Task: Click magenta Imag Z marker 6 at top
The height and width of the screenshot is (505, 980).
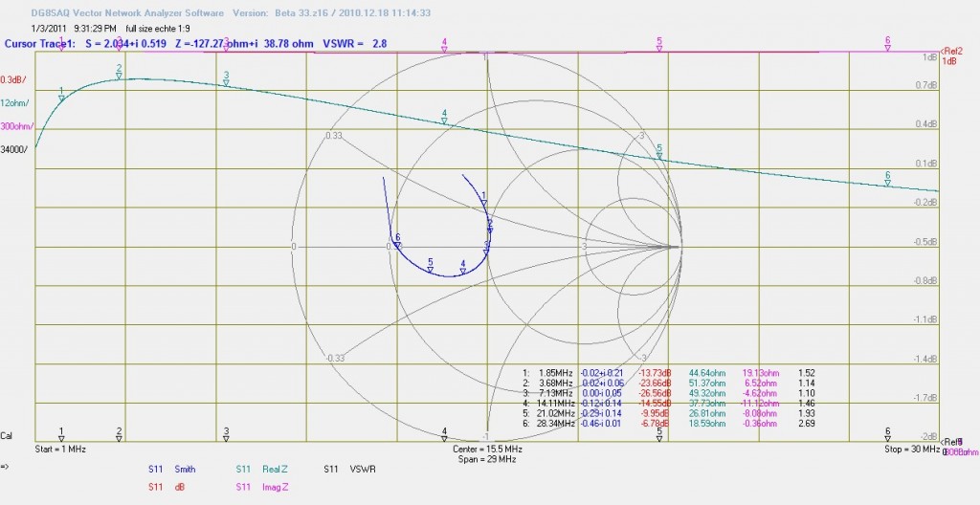Action: 887,44
